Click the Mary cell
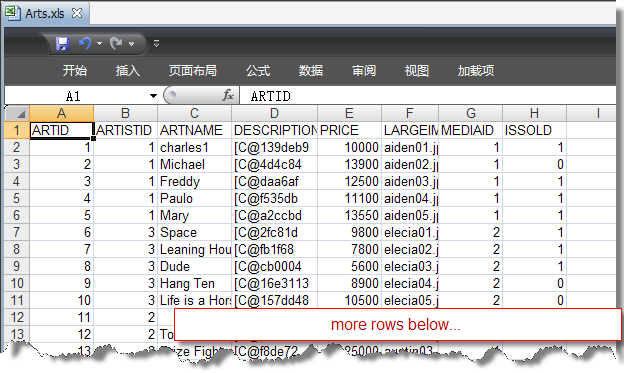Screen dimensions: 624x373 (195, 215)
